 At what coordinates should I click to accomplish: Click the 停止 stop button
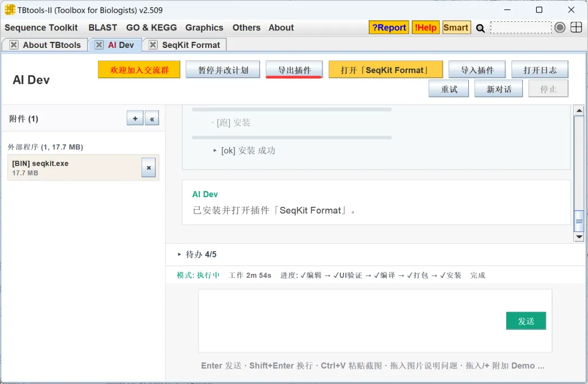pos(548,89)
